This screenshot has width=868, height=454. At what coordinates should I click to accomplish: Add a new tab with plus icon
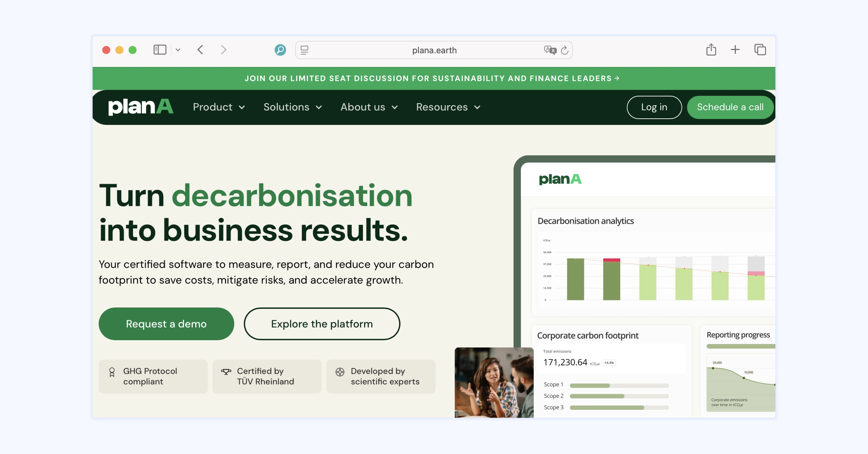tap(735, 50)
